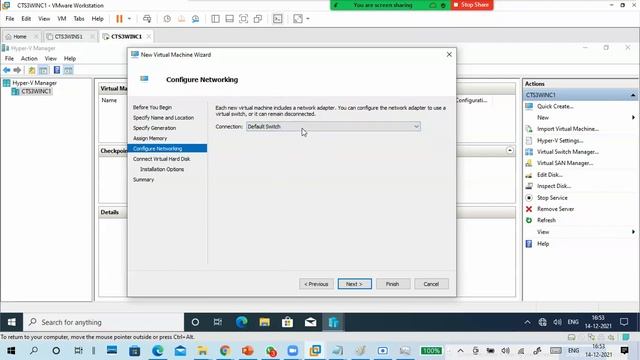
Task: Open VMware Tabs menu
Action: [79, 19]
